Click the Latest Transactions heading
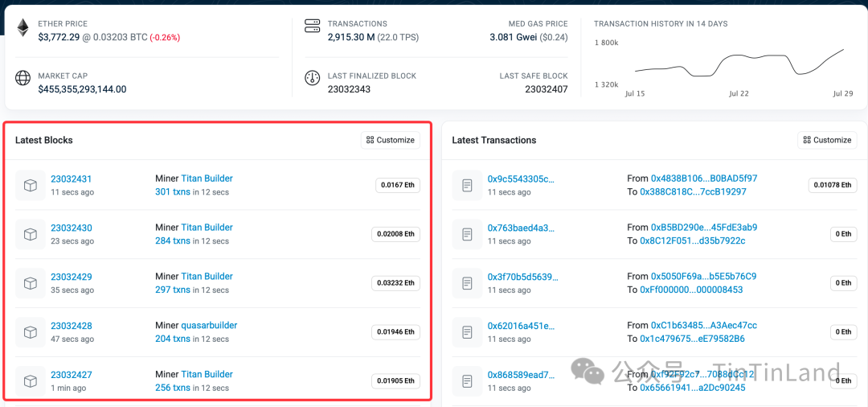Image resolution: width=868 pixels, height=407 pixels. pos(493,140)
